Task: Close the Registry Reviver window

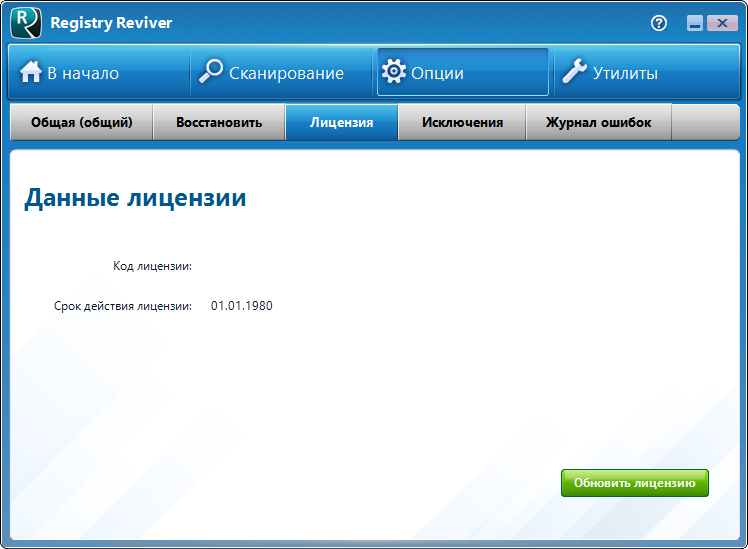Action: point(722,23)
